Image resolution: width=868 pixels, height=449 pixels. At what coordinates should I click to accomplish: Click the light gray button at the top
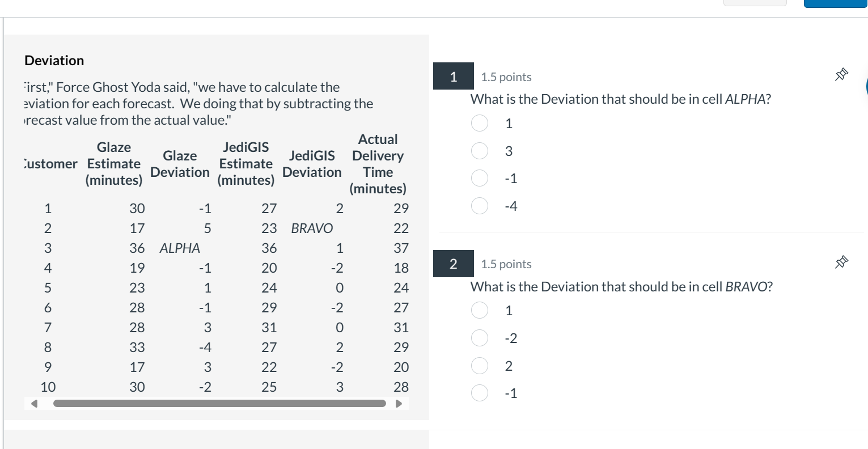pyautogui.click(x=755, y=3)
